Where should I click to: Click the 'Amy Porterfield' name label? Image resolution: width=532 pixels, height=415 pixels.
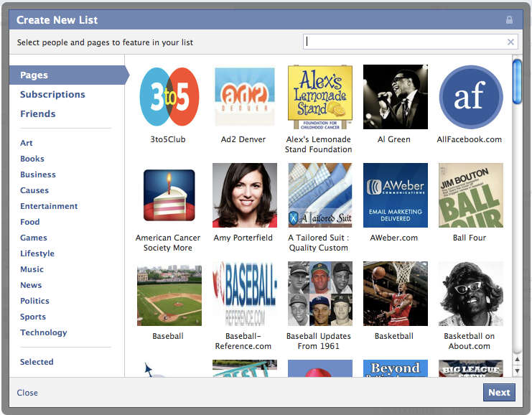pyautogui.click(x=243, y=238)
